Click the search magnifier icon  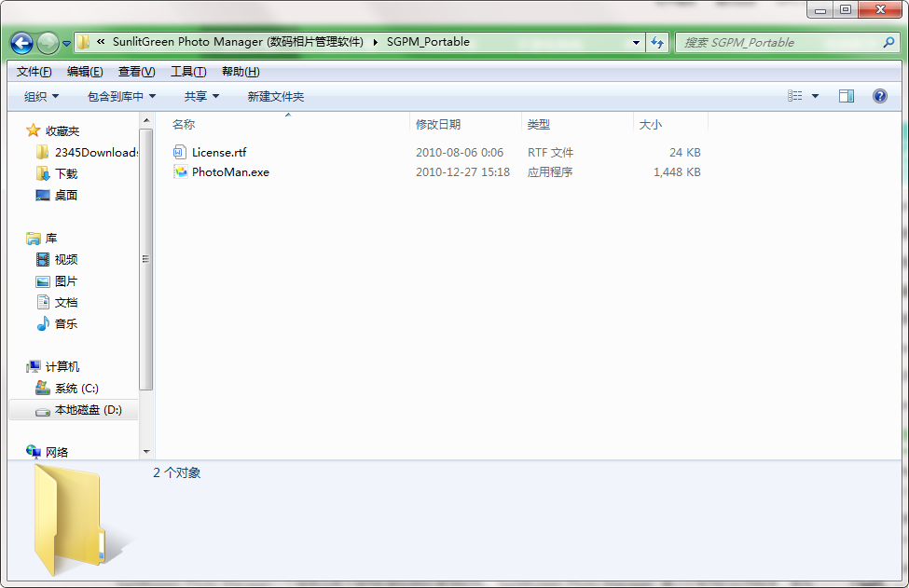tap(888, 42)
